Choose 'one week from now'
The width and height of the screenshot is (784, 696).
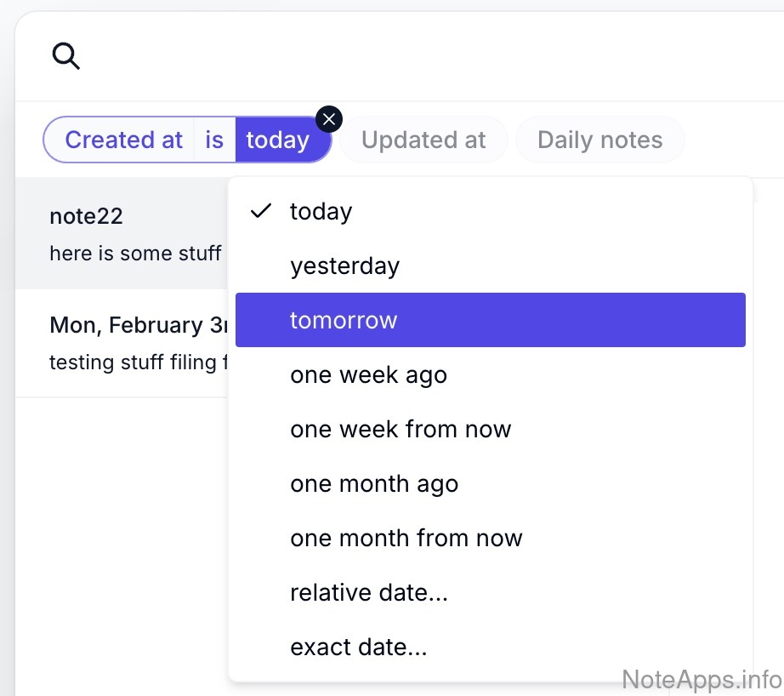(401, 430)
